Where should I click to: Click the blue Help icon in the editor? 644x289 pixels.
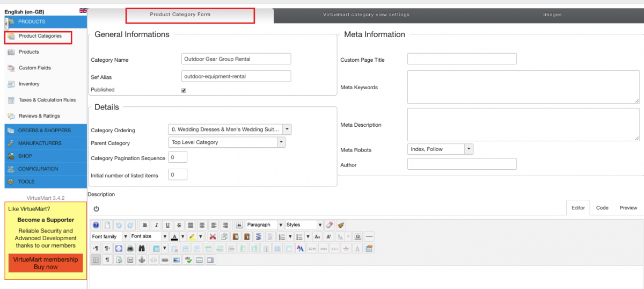(x=96, y=225)
